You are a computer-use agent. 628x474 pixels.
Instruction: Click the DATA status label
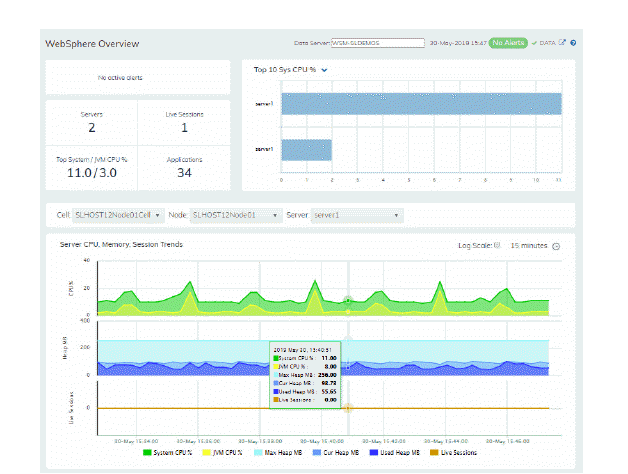[547, 43]
